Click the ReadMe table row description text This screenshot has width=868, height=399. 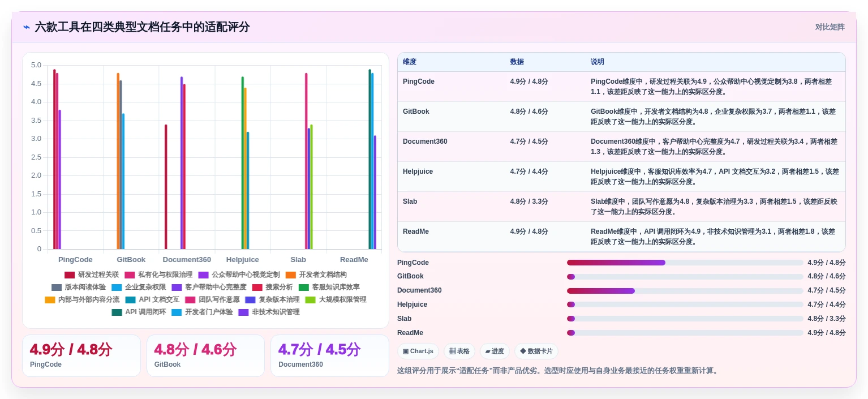(713, 237)
